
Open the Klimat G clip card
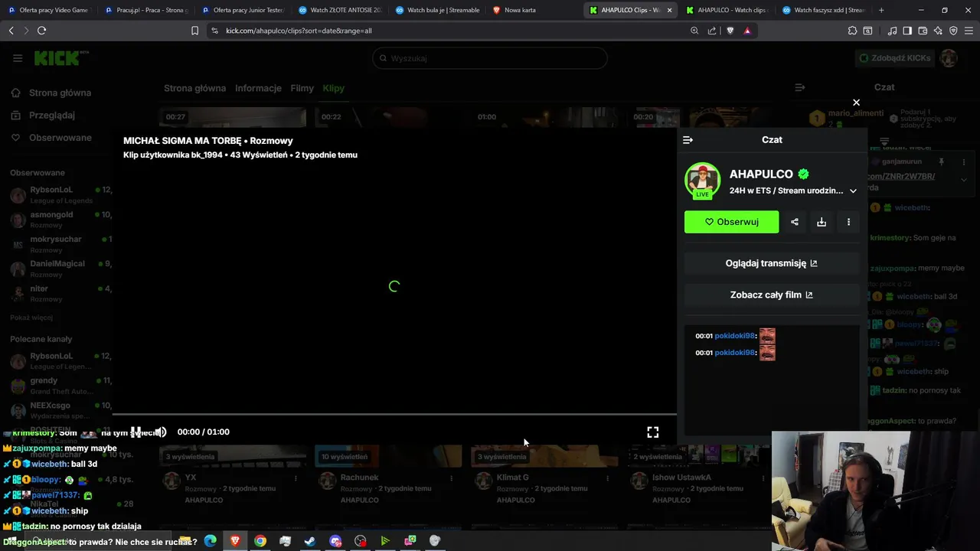[x=544, y=474]
